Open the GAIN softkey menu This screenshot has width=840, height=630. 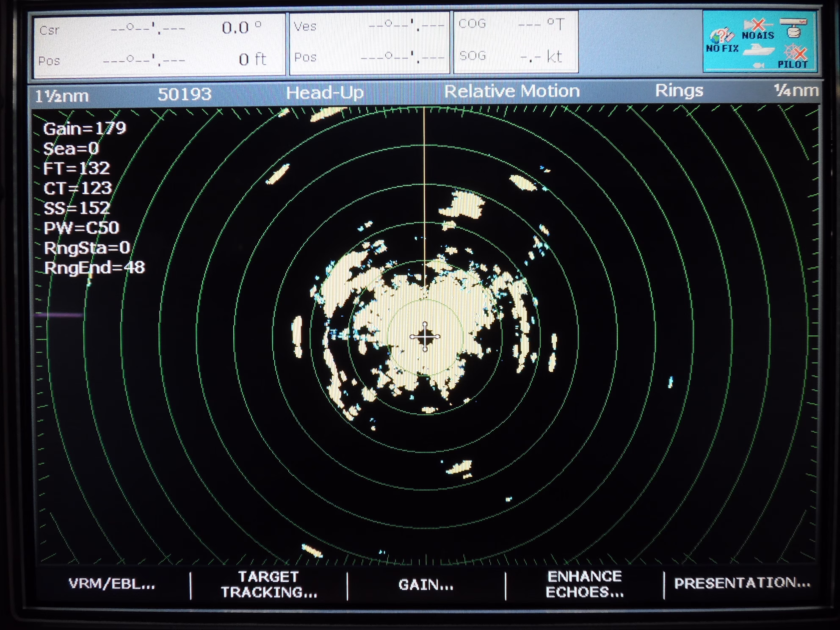click(426, 585)
